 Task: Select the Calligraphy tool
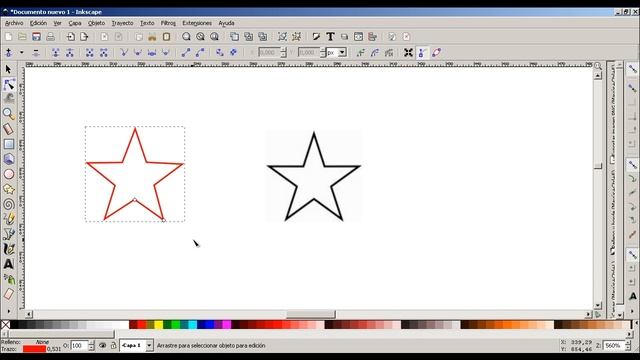9,249
